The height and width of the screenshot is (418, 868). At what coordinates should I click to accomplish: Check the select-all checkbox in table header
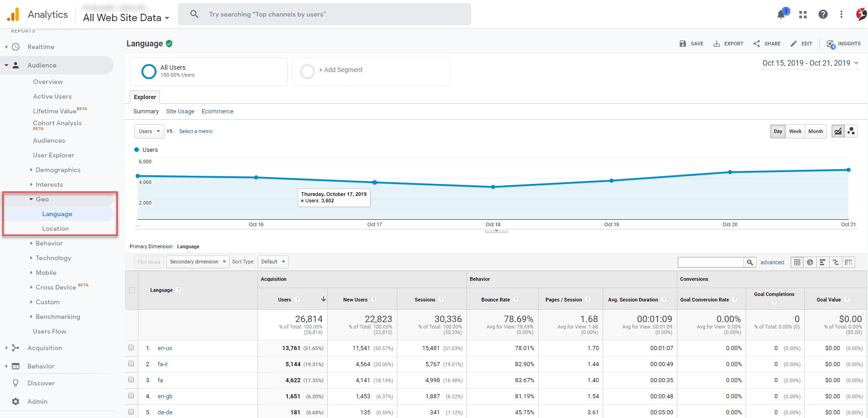(x=132, y=290)
